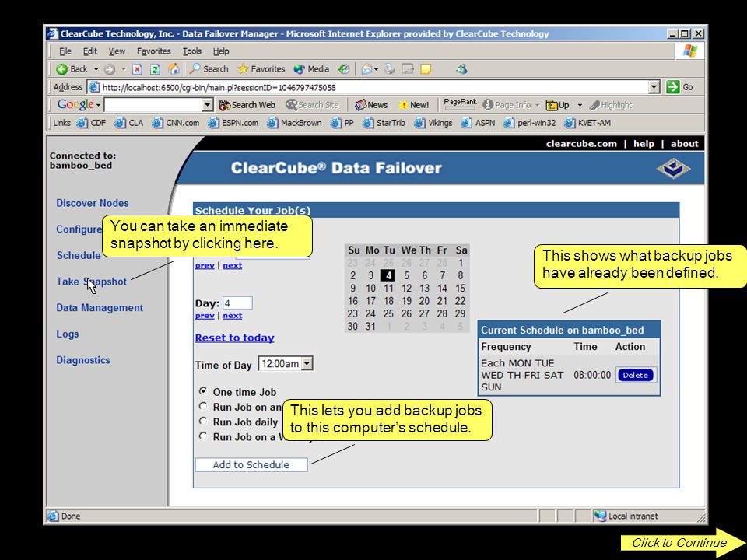Open the StarTrib links bar shortcut
The image size is (747, 560).
[x=384, y=123]
